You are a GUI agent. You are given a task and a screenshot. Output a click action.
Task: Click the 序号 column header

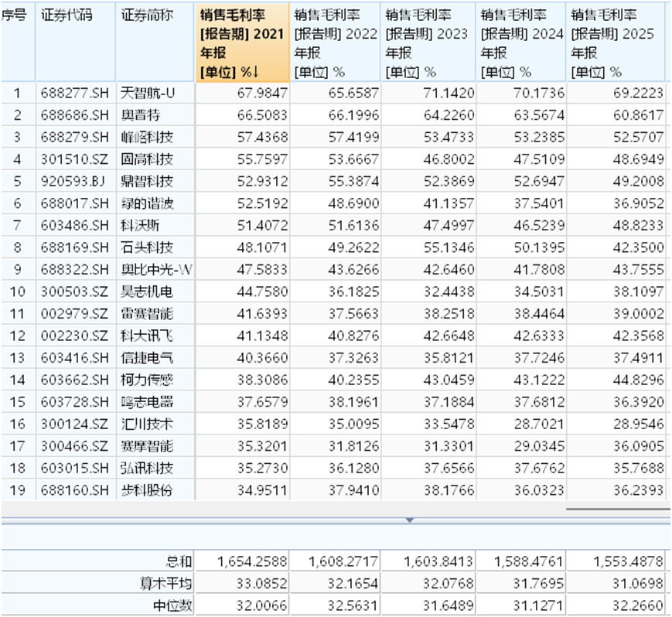(18, 43)
